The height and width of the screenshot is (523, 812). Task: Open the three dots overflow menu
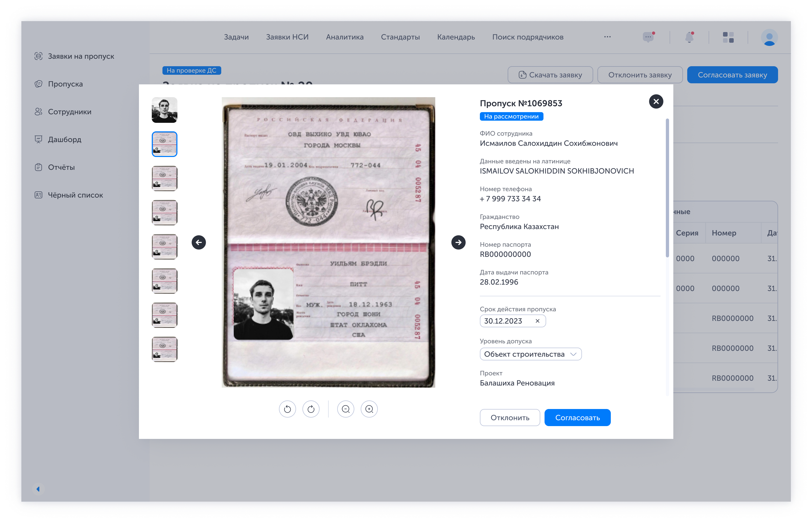tap(607, 37)
